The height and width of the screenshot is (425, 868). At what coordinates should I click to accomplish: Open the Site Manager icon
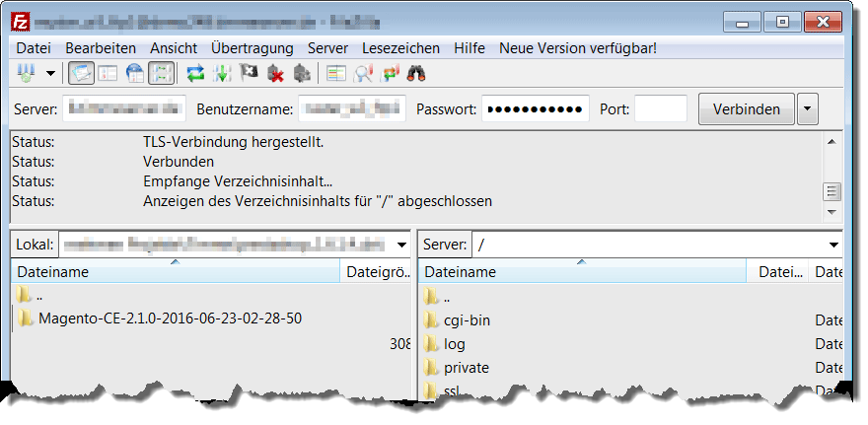26,73
